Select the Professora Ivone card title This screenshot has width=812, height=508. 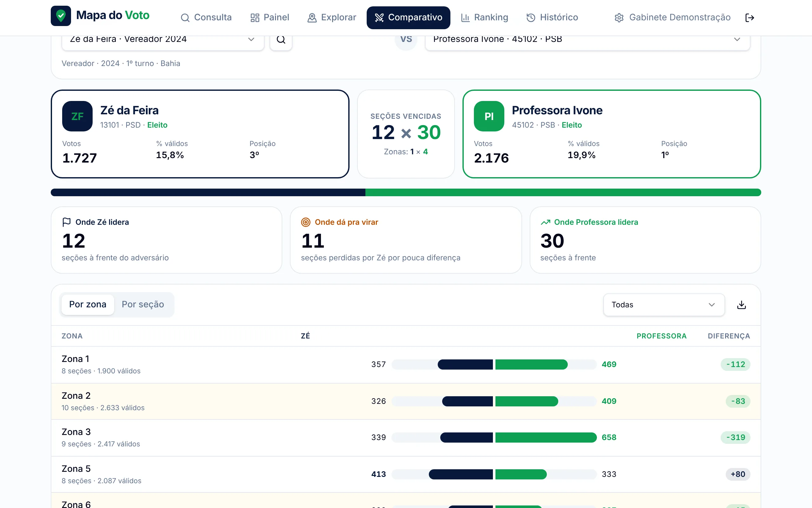point(557,110)
